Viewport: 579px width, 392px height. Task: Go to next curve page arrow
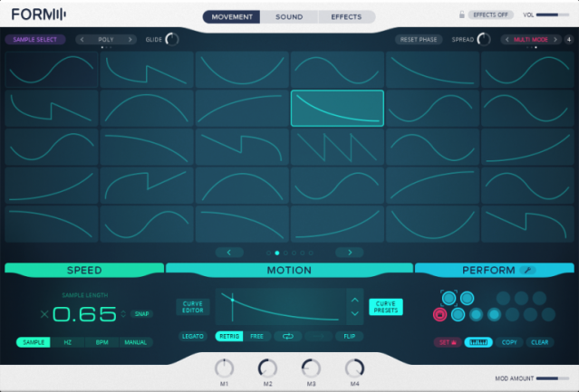pyautogui.click(x=350, y=253)
